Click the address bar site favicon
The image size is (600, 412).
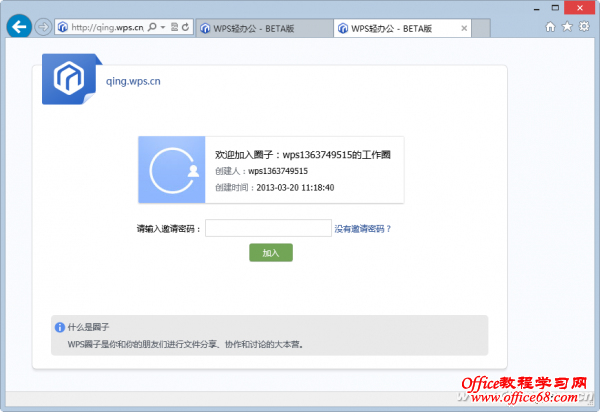pyautogui.click(x=63, y=27)
